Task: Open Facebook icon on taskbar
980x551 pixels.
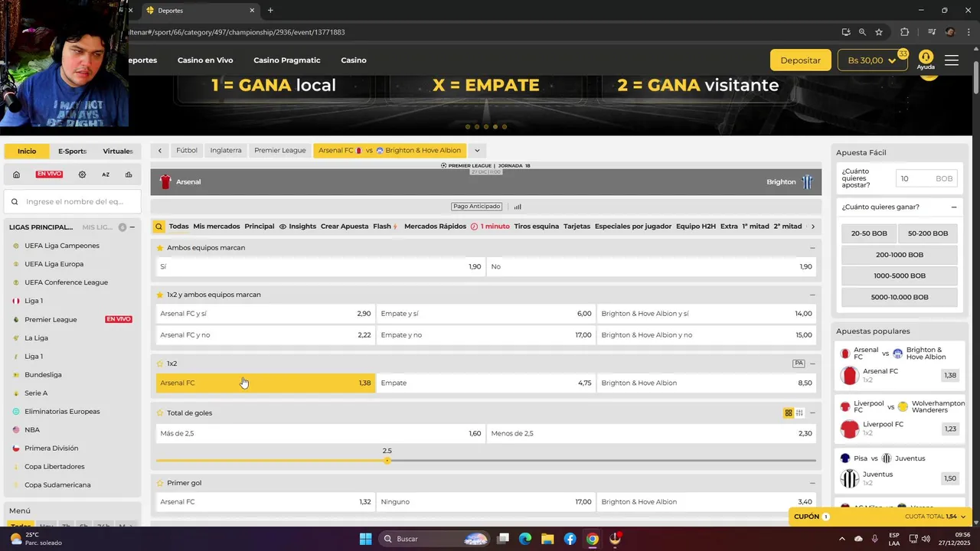Action: click(570, 539)
